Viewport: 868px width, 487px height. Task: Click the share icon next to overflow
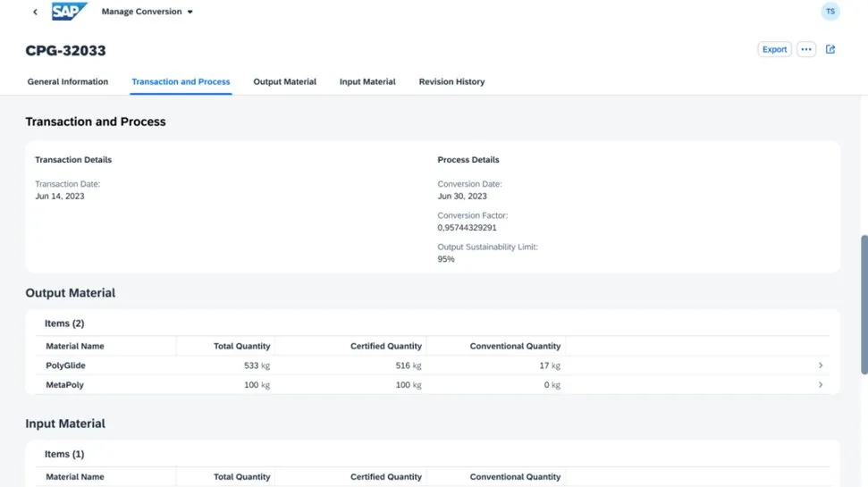click(830, 49)
